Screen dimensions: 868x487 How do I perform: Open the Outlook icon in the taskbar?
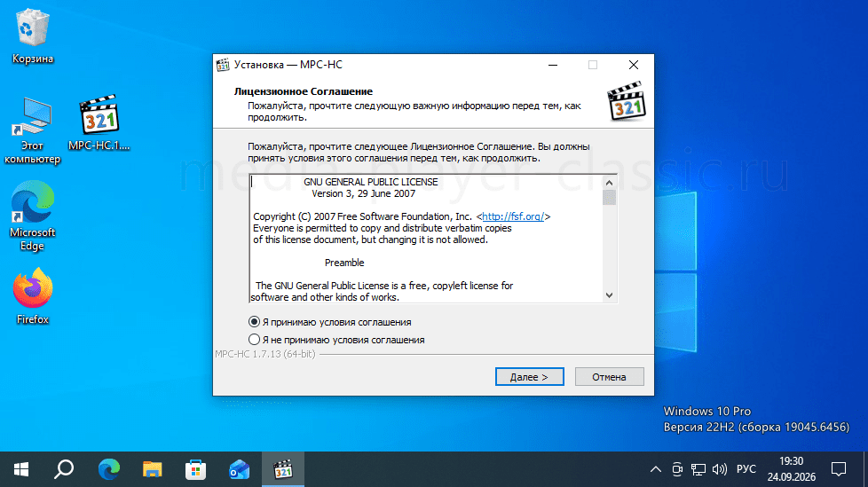pos(239,470)
